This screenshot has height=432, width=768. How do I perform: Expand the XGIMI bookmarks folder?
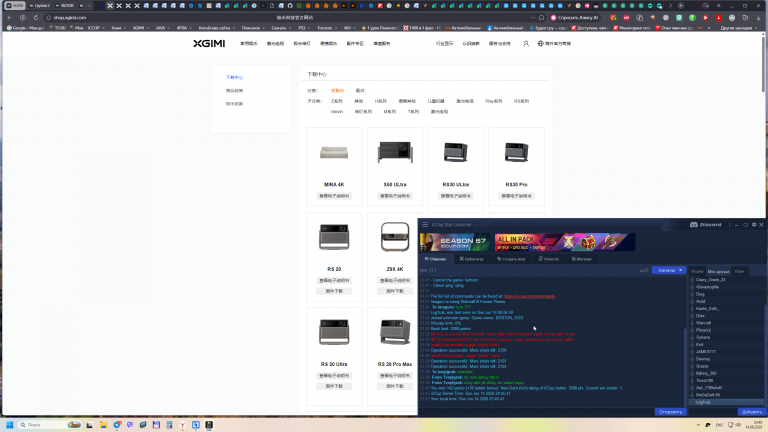141,28
